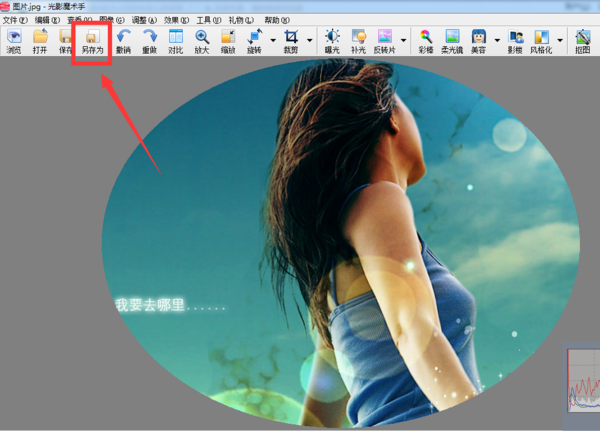600x431 pixels.
Task: Expand the dropdown arrow next to 反转片
Action: pos(405,41)
